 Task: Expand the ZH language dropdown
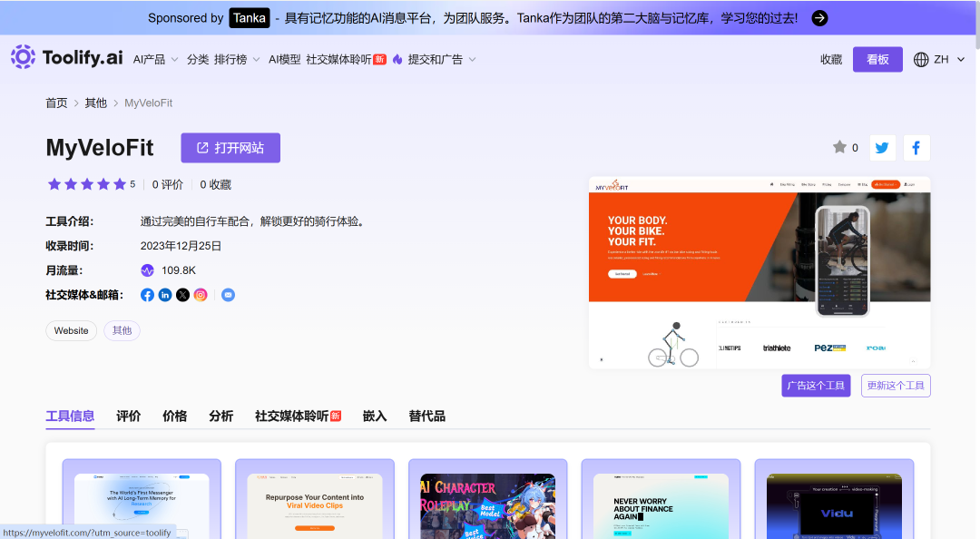tap(949, 59)
